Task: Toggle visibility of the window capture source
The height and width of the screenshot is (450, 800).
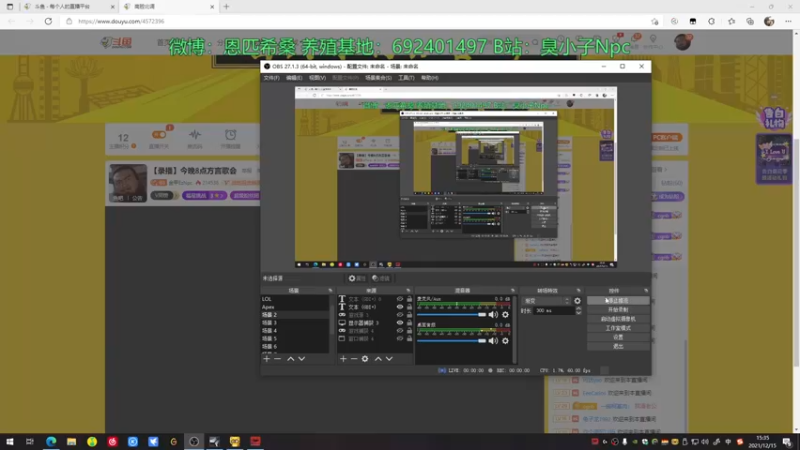Action: click(x=400, y=338)
